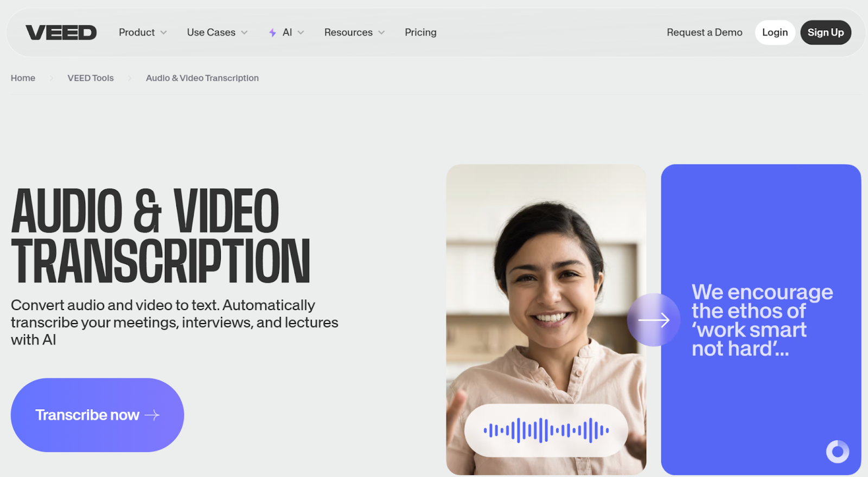The height and width of the screenshot is (477, 868).
Task: Expand the Product dropdown menu
Action: (143, 33)
